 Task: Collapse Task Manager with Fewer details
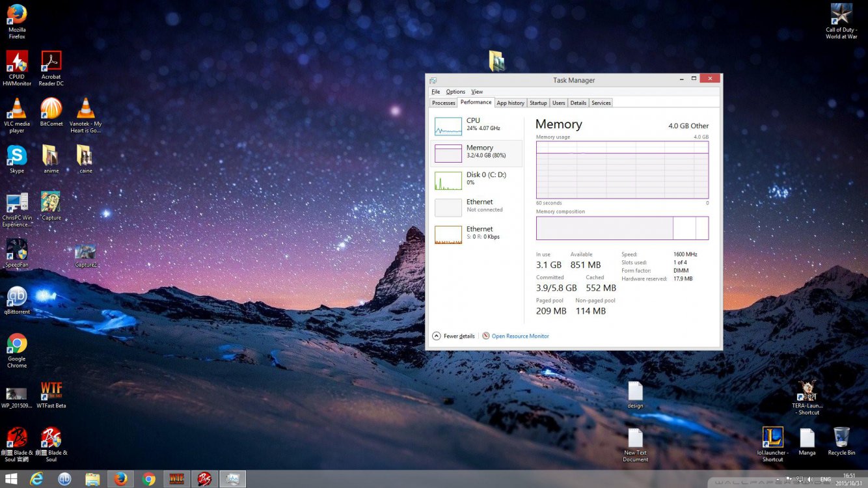[x=454, y=336]
